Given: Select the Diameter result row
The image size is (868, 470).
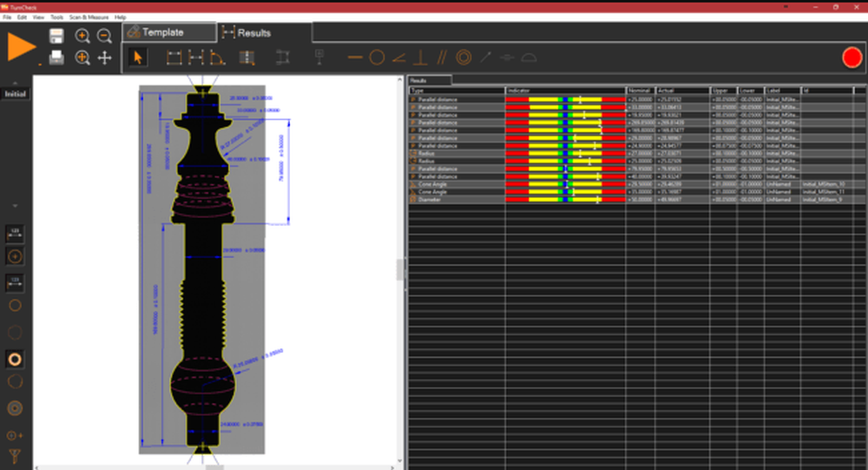Looking at the screenshot, I should [636, 200].
